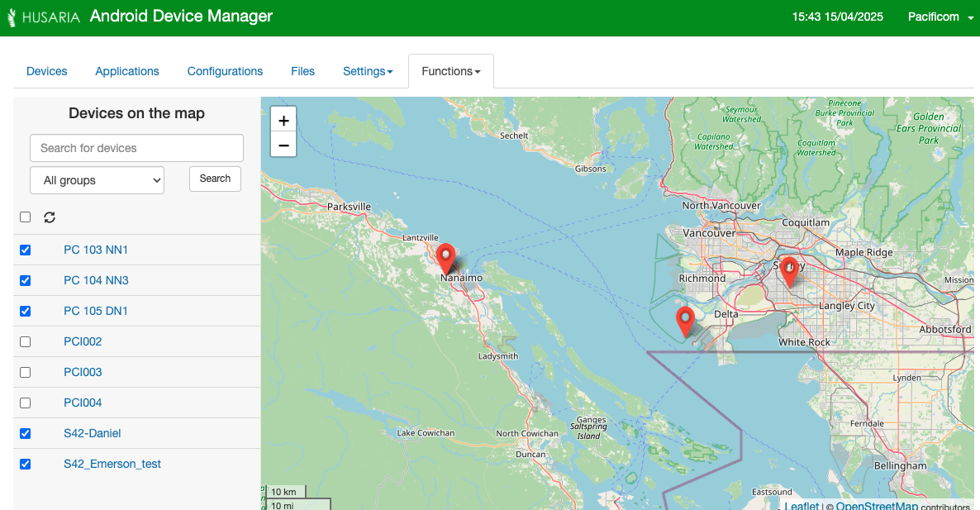980x510 pixels.
Task: Open the S42_Emerson_test device link
Action: [x=112, y=465]
